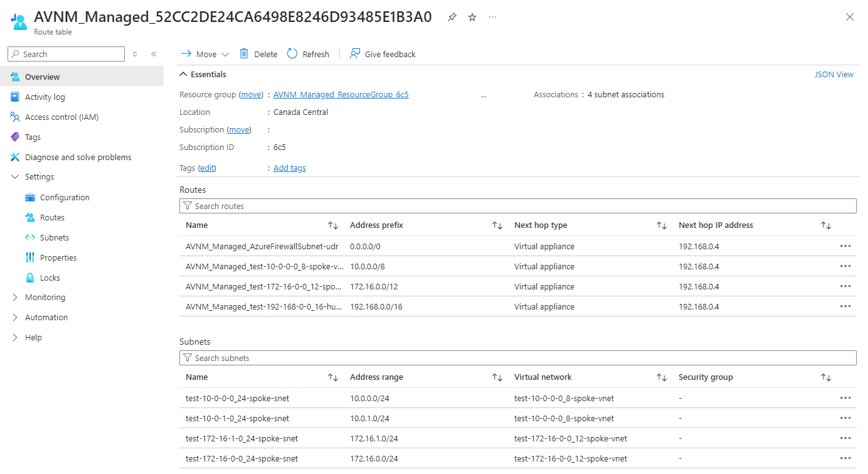Open JSON View
The width and height of the screenshot is (868, 474).
(x=834, y=74)
